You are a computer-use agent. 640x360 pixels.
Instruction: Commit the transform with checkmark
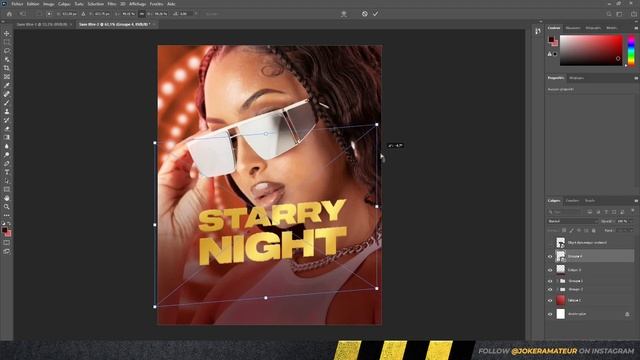[375, 13]
